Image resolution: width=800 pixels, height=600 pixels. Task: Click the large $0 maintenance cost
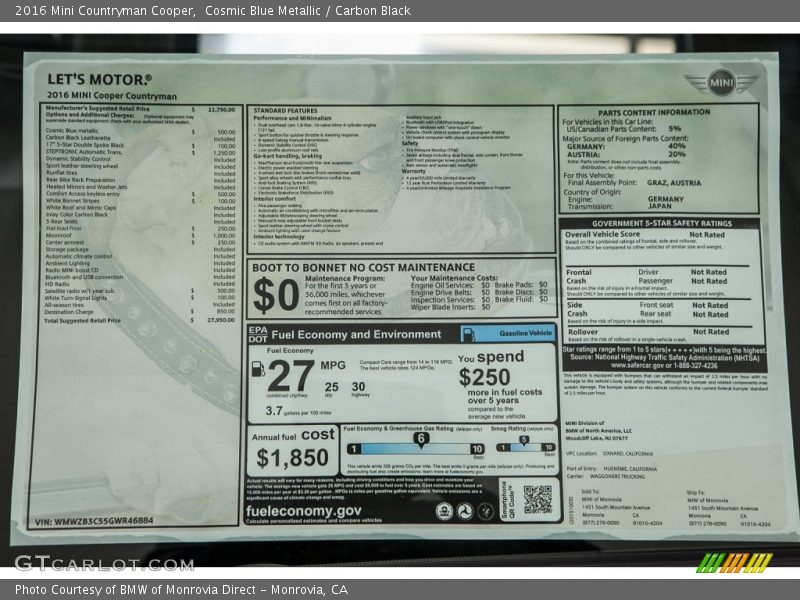coord(276,295)
